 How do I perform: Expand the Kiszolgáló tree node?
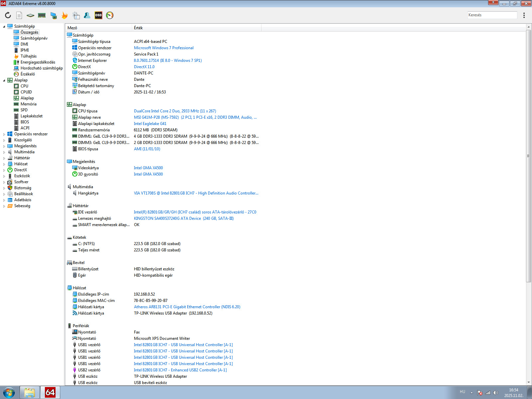point(4,140)
